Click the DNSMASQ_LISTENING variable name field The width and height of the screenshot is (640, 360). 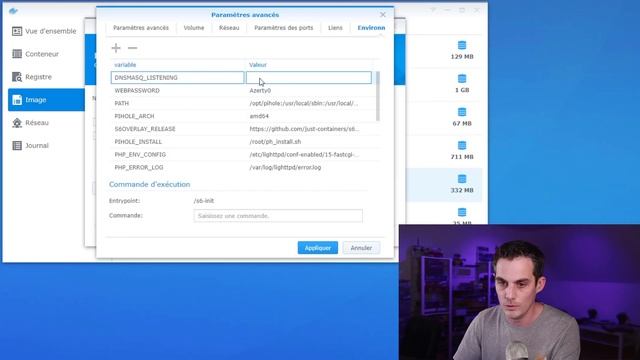pyautogui.click(x=177, y=78)
